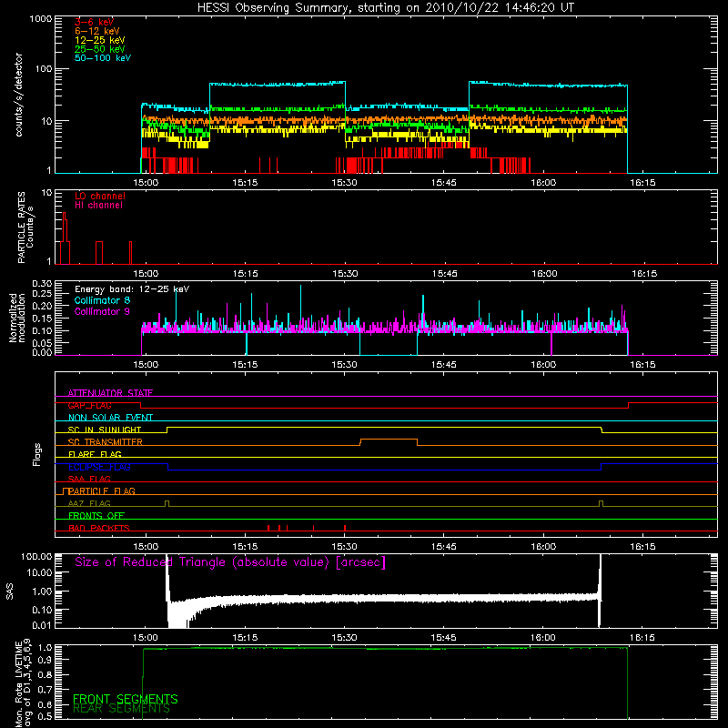The height and width of the screenshot is (728, 728).
Task: Click the ECLIPSE_FLAG label
Action: [99, 467]
